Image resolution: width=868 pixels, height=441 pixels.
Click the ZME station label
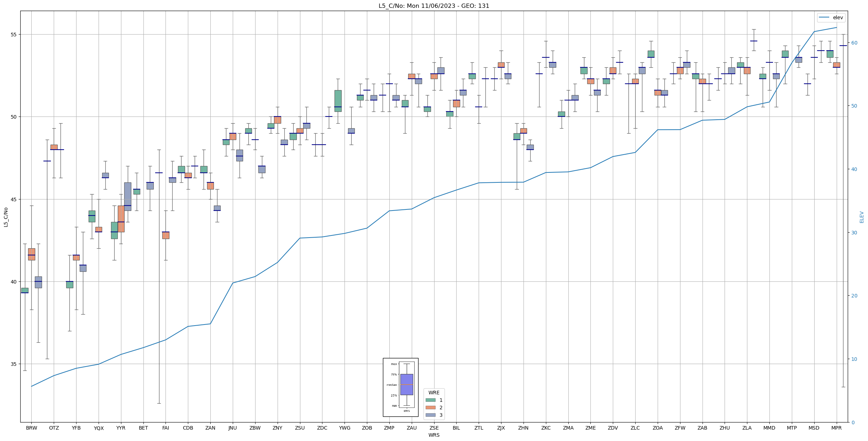[591, 428]
